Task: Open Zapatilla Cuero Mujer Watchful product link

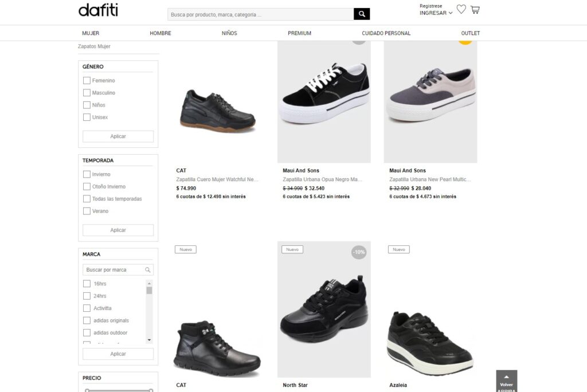Action: click(x=217, y=179)
